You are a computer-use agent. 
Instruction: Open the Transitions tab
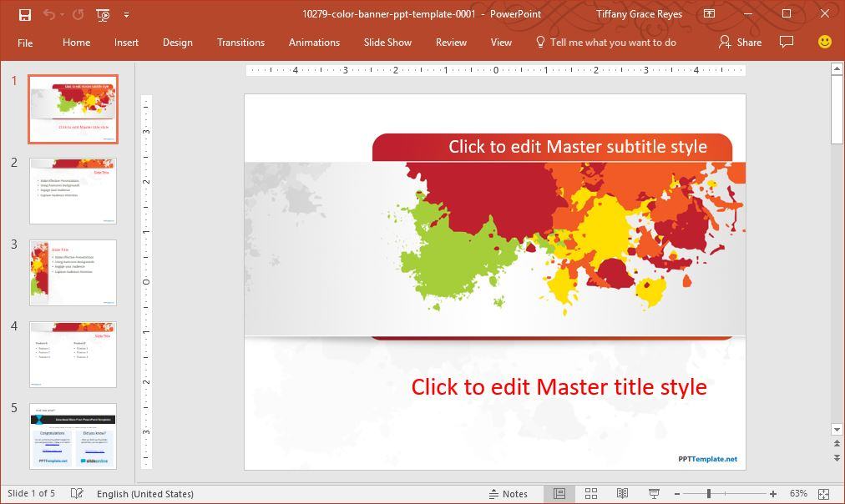coord(240,43)
